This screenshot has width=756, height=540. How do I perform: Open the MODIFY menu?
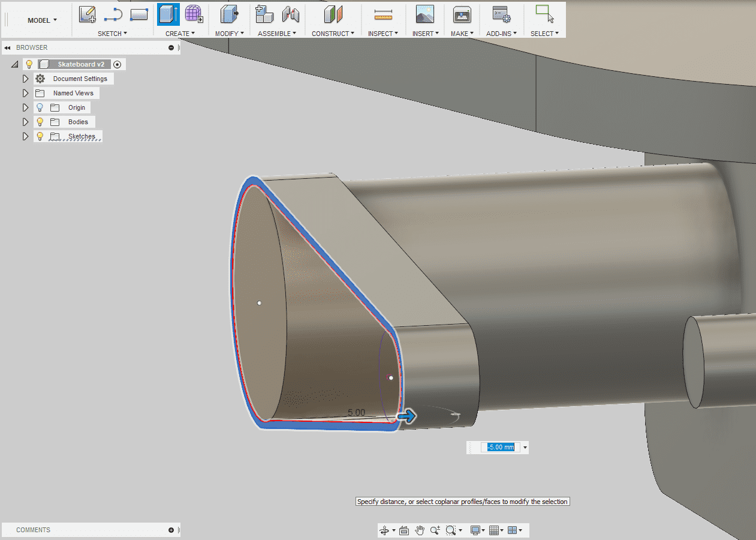230,34
